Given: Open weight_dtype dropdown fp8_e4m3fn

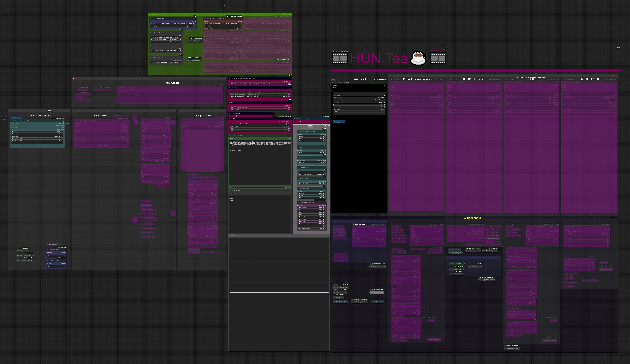Looking at the screenshot, I should [173, 26].
